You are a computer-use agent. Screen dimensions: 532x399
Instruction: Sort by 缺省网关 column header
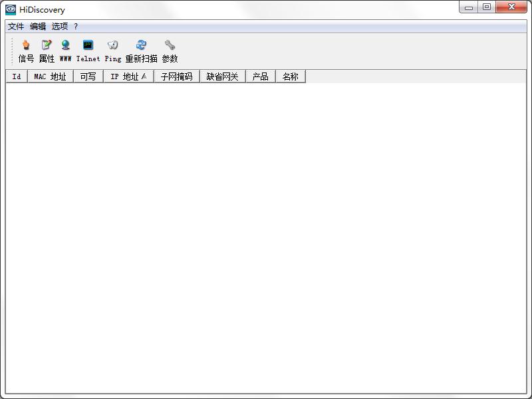pos(223,76)
